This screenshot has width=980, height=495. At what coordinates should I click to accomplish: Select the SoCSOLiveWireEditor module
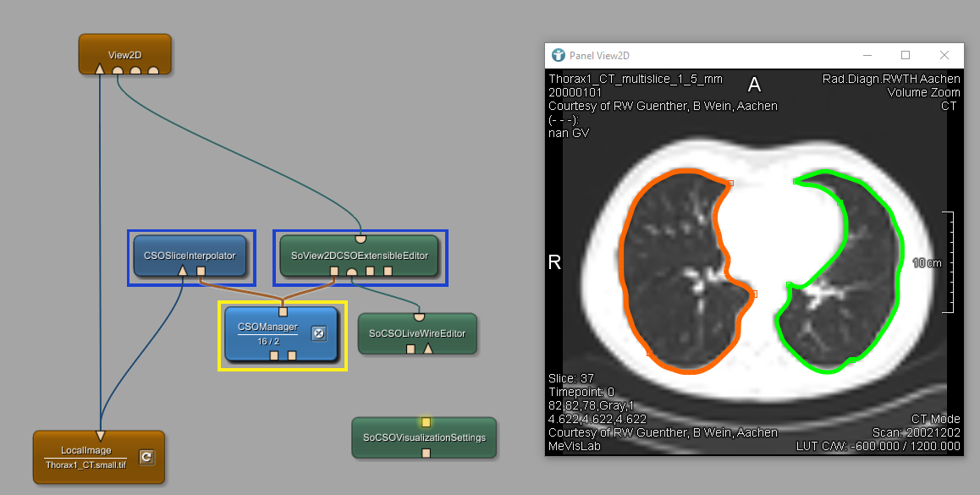(x=416, y=333)
